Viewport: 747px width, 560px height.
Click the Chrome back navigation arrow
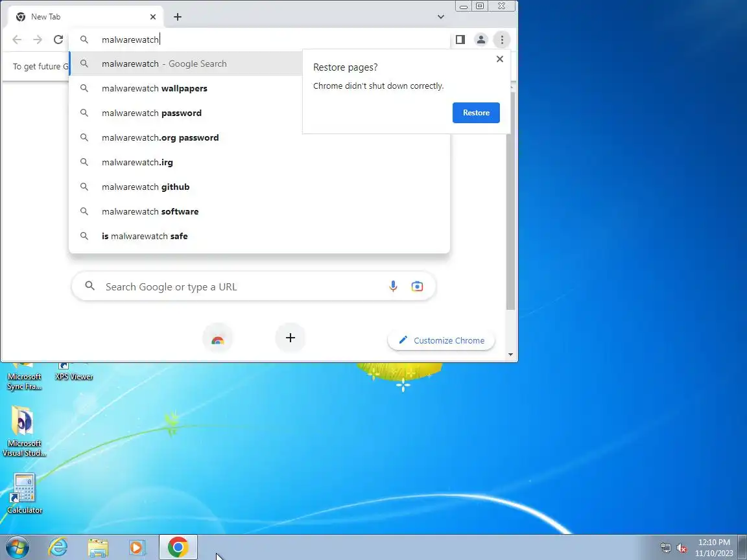17,40
